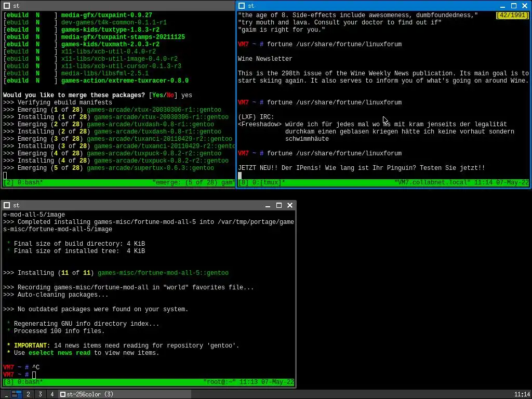Close the bottom st terminal window
This screenshot has width=532, height=399.
pyautogui.click(x=290, y=205)
